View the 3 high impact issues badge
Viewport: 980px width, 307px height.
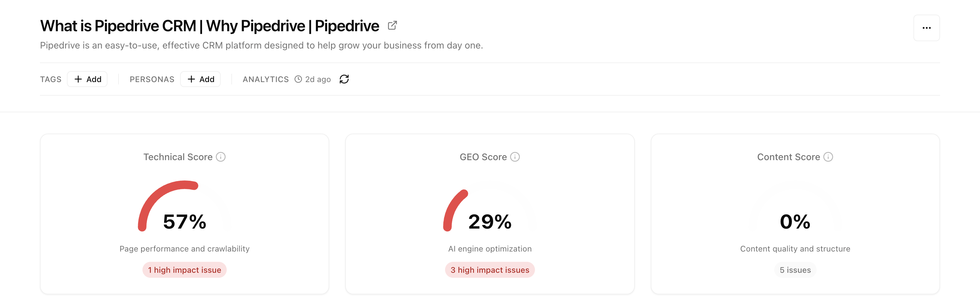[489, 270]
